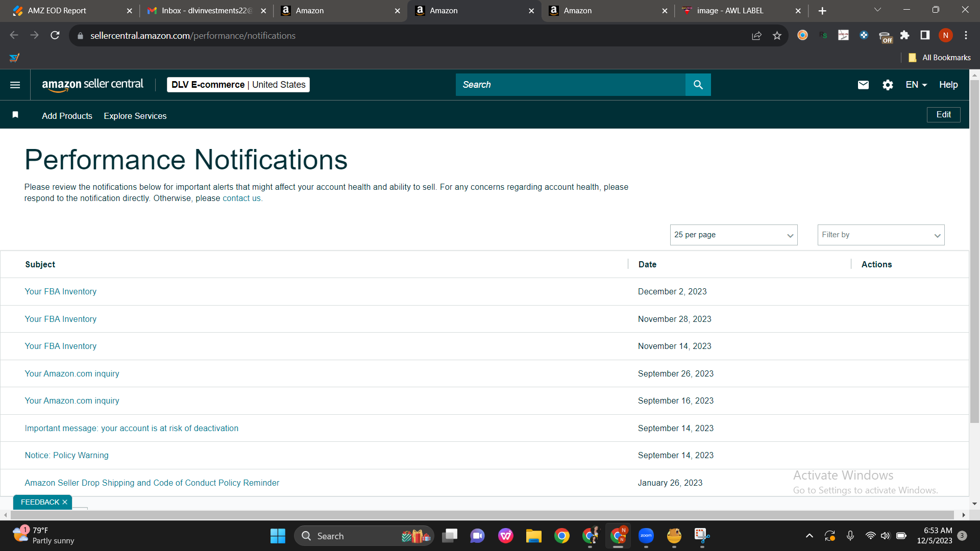Click the orange circle extension icon
This screenshot has width=980, height=551.
pos(802,35)
